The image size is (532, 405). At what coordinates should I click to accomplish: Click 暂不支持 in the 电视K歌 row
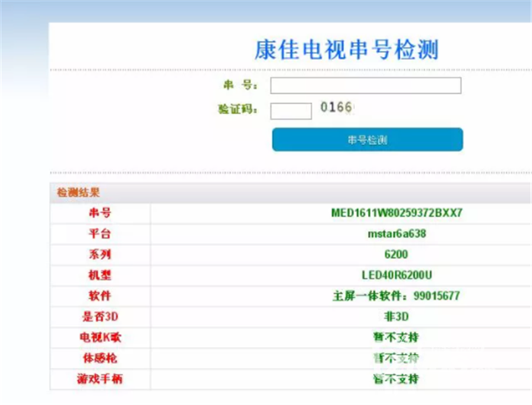396,337
